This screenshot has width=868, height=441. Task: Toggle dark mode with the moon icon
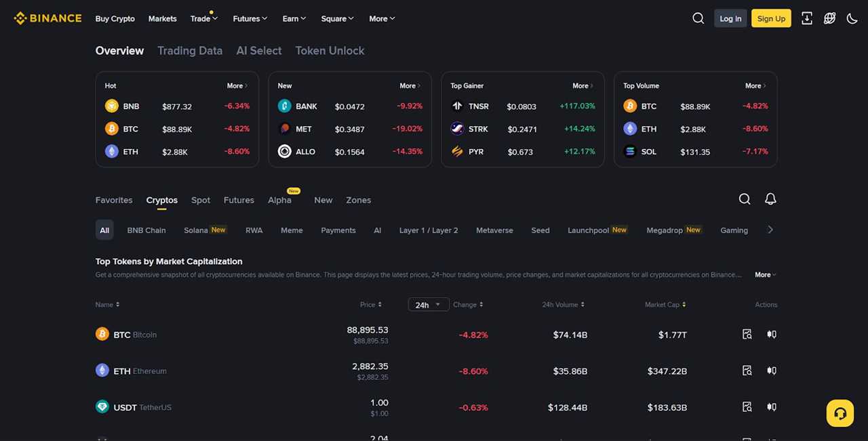click(x=852, y=18)
